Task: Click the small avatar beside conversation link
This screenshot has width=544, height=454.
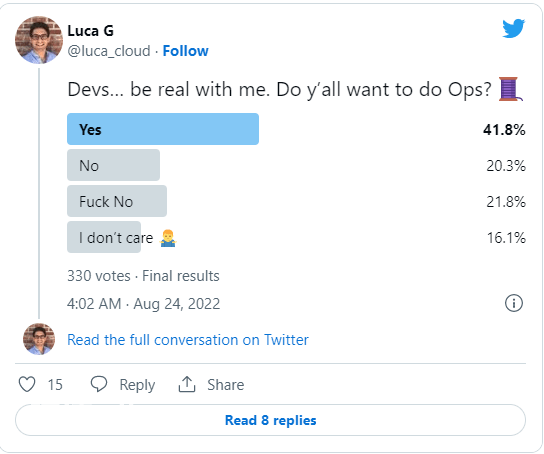Action: 39,339
